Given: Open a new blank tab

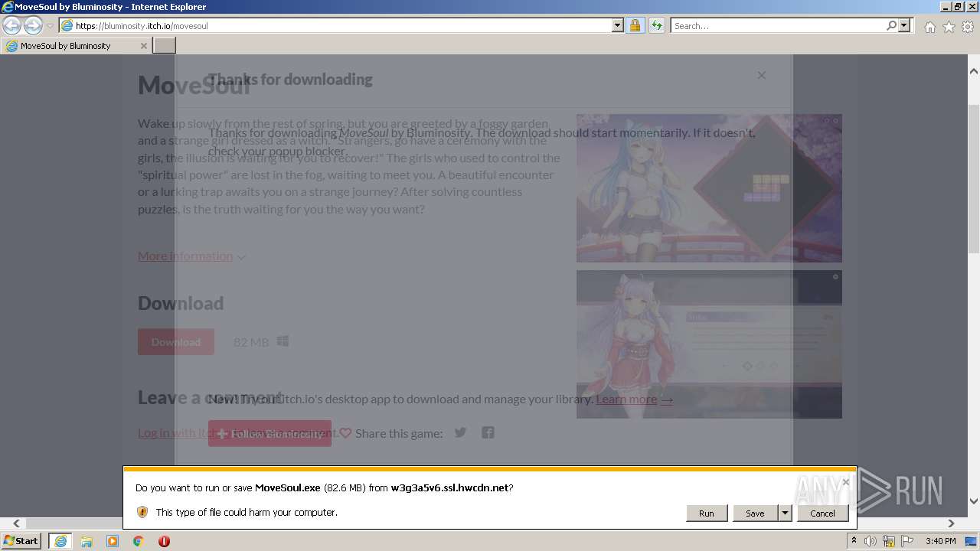Looking at the screenshot, I should tap(165, 46).
